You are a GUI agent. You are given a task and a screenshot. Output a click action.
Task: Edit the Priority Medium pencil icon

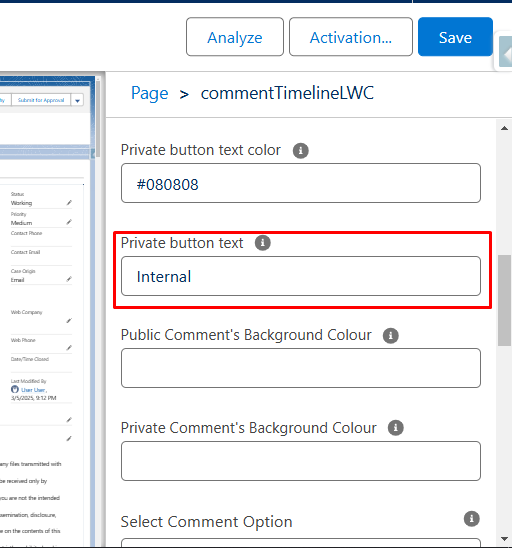point(69,222)
